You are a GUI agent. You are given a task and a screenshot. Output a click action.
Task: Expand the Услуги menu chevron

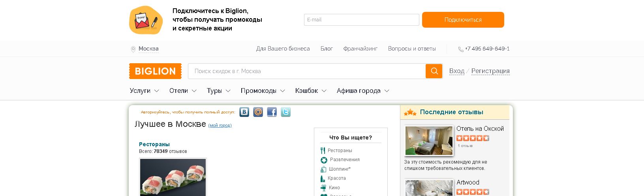tap(156, 91)
